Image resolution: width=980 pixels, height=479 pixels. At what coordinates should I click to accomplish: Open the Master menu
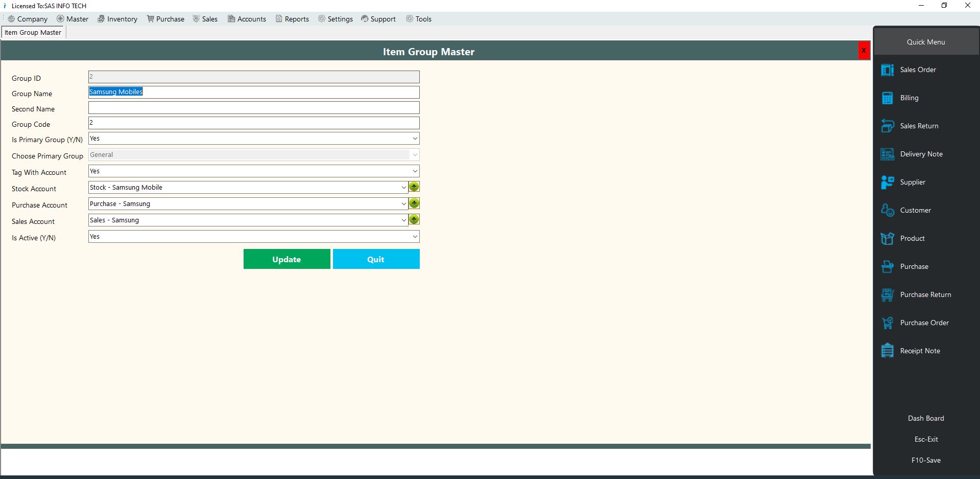point(73,19)
